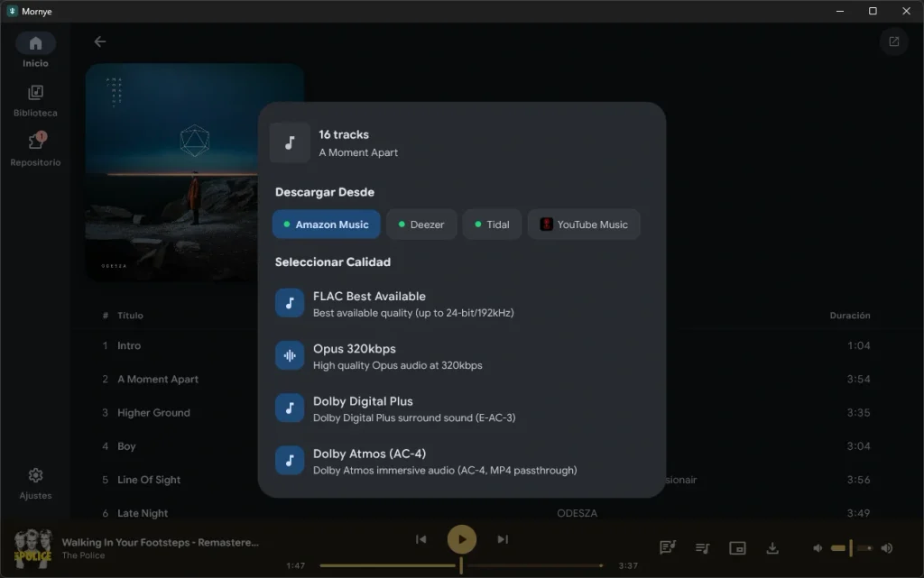Click the download icon in player bar
Image resolution: width=924 pixels, height=578 pixels.
[x=772, y=548]
